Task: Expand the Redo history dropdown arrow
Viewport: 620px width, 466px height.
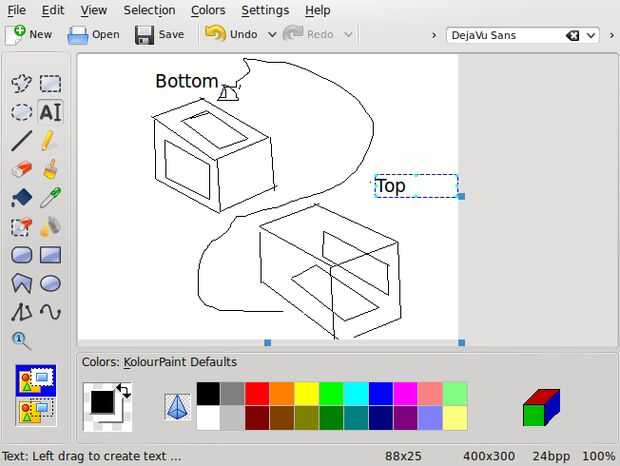Action: pos(348,34)
